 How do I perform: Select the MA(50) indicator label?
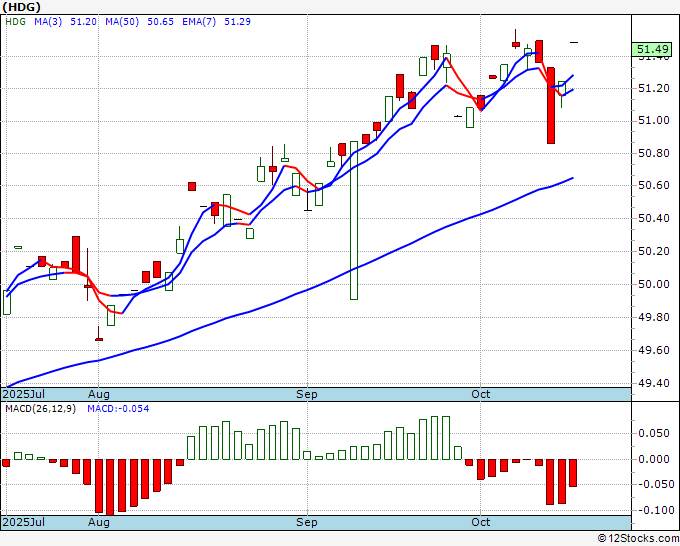[x=122, y=22]
